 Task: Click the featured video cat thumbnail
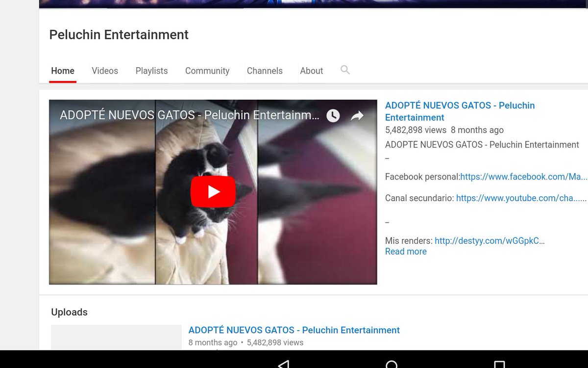point(213,192)
